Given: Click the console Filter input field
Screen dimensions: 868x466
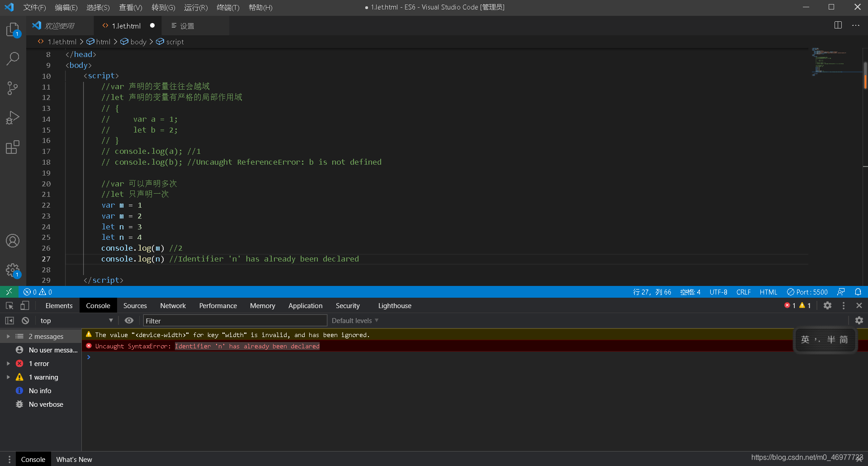Looking at the screenshot, I should point(235,320).
